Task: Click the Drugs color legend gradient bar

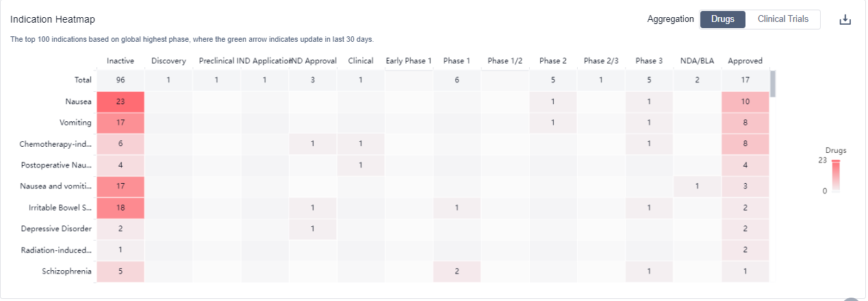Action: tap(836, 174)
